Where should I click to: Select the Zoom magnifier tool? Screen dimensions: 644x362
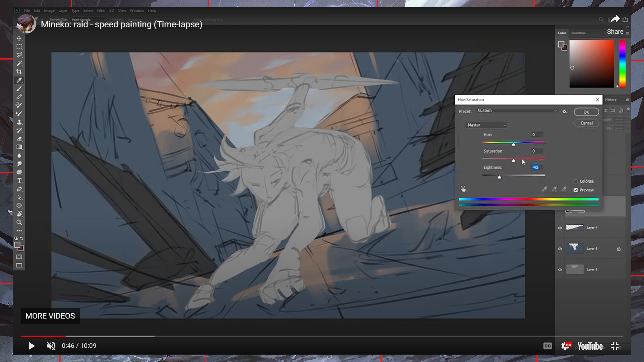(x=19, y=222)
